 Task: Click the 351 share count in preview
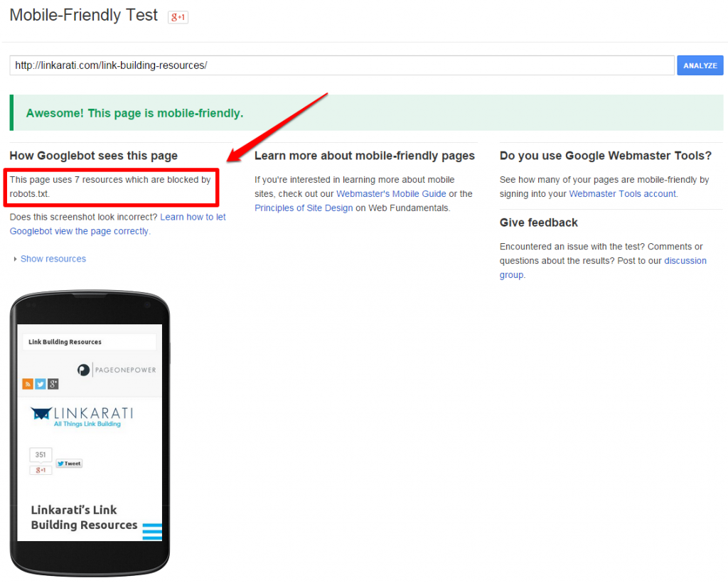(x=41, y=455)
